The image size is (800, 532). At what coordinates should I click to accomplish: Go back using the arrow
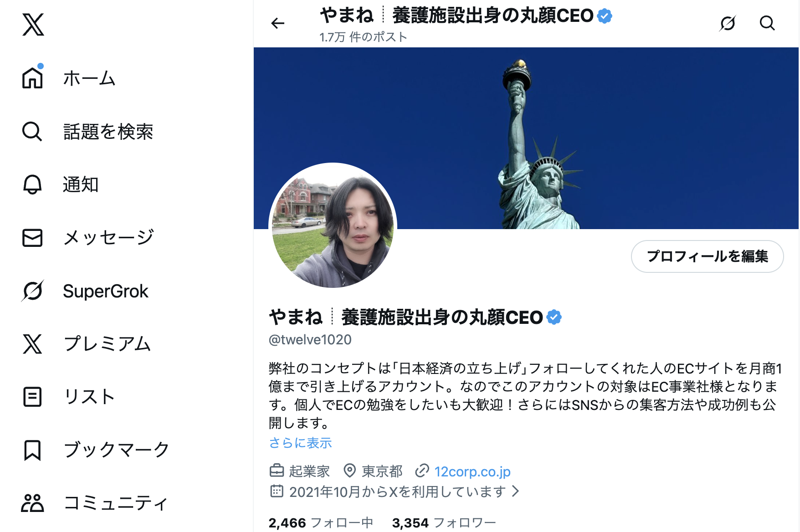(x=277, y=23)
